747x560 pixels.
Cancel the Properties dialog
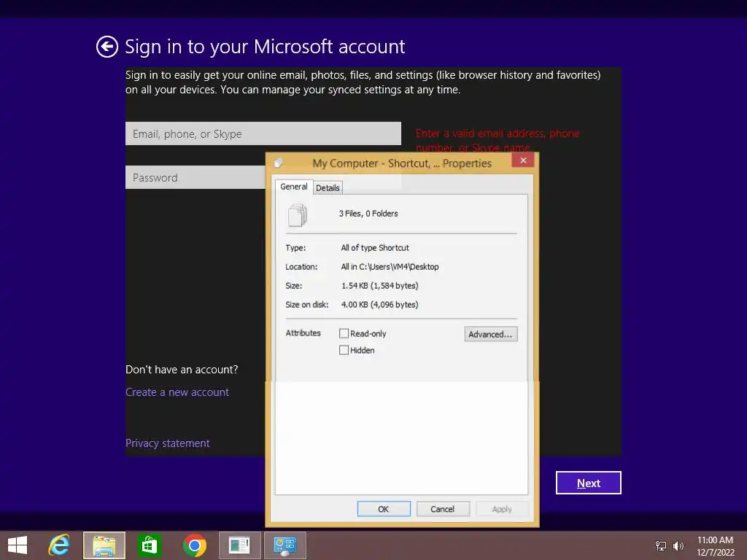[x=443, y=509]
